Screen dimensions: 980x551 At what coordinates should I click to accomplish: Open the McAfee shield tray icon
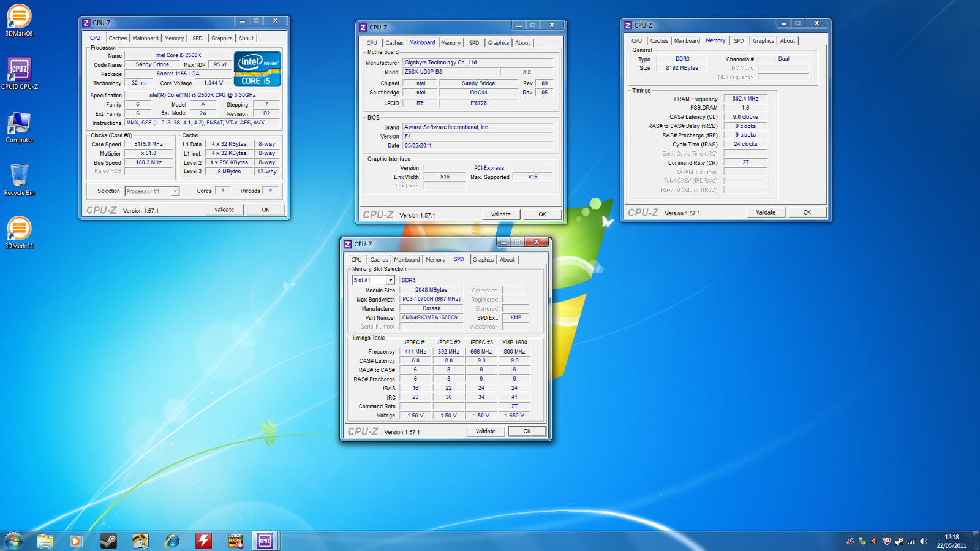tap(886, 541)
